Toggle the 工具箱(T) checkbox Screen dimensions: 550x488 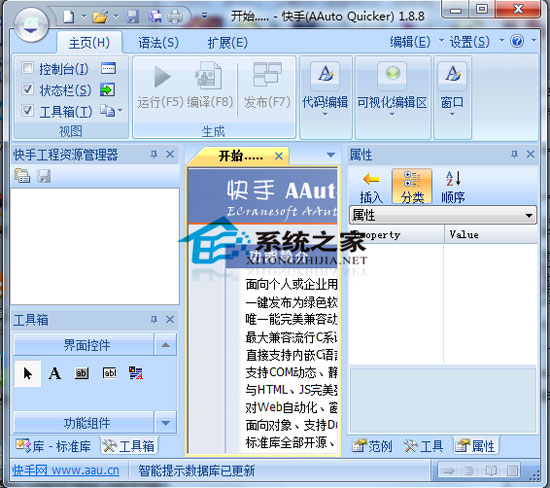(x=27, y=111)
